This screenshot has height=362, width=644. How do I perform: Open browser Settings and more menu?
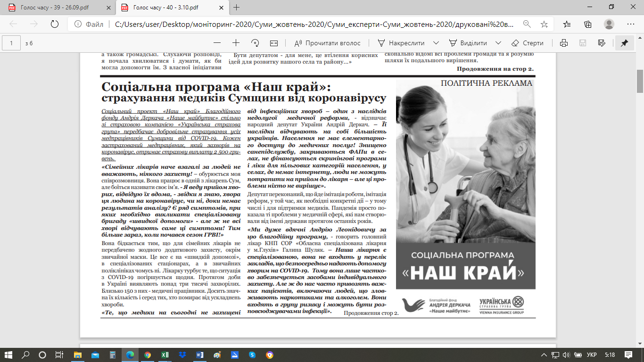(x=631, y=24)
